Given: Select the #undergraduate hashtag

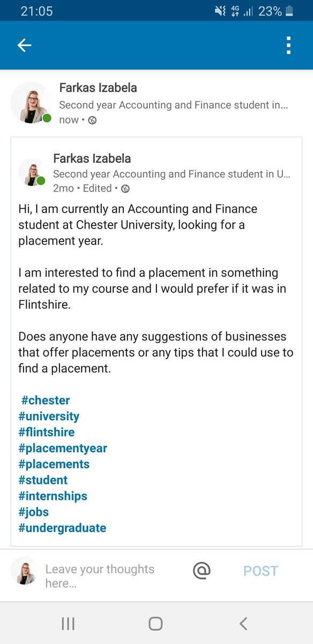Looking at the screenshot, I should pos(62,528).
